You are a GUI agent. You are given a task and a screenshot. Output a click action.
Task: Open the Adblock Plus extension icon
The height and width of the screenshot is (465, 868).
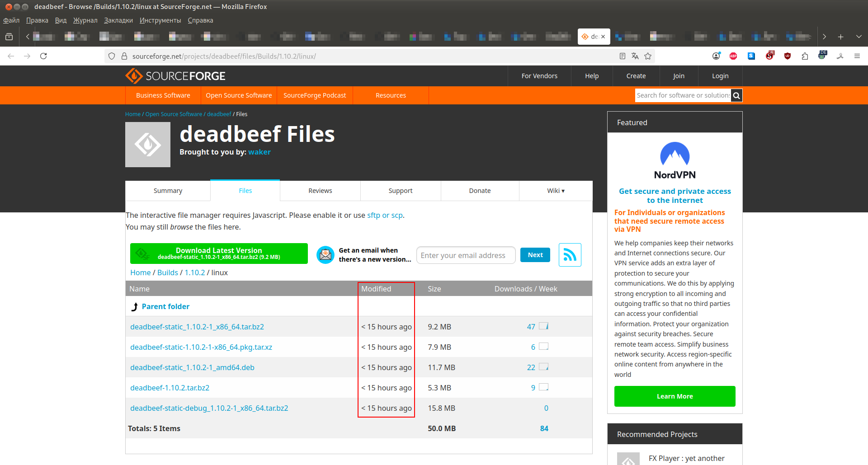point(733,56)
